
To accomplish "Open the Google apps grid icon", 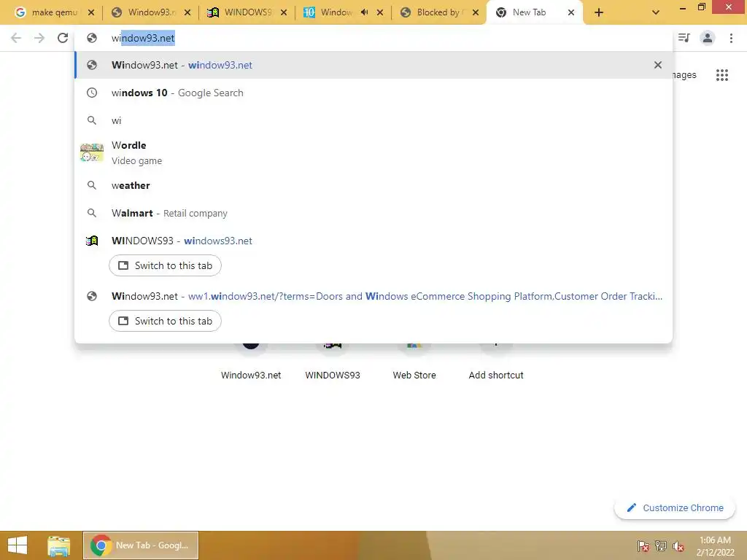I will [721, 75].
